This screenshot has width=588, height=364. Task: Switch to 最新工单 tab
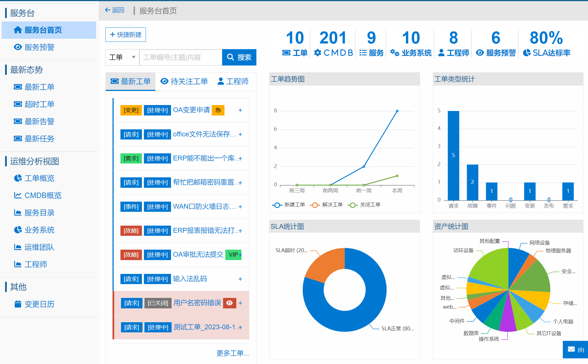(x=130, y=82)
